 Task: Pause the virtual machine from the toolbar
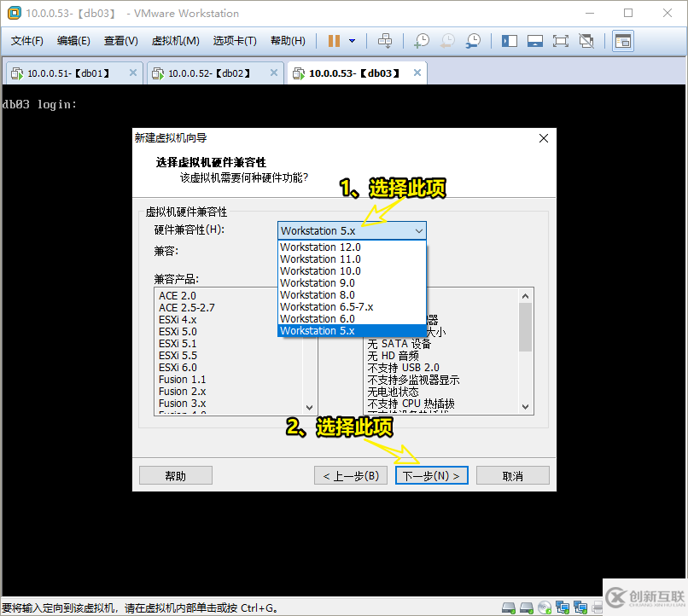tap(334, 41)
